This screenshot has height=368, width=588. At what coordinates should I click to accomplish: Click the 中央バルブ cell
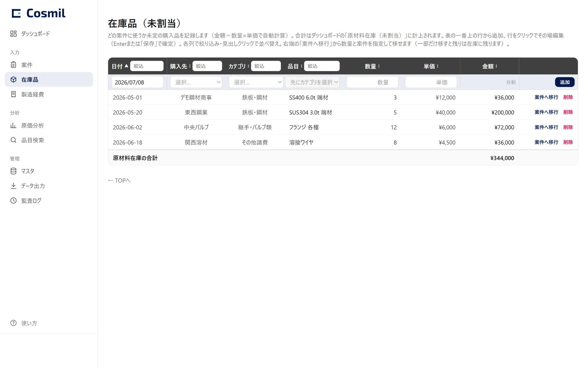(196, 127)
